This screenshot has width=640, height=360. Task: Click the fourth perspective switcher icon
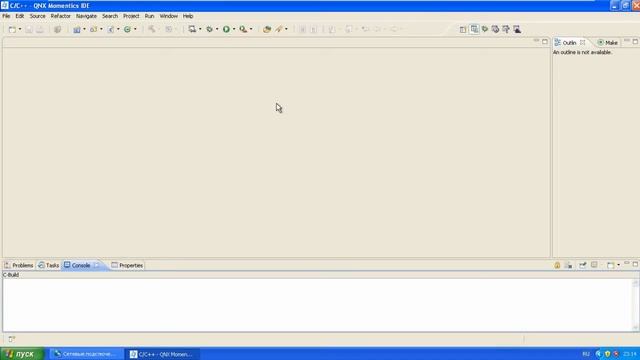coord(495,29)
